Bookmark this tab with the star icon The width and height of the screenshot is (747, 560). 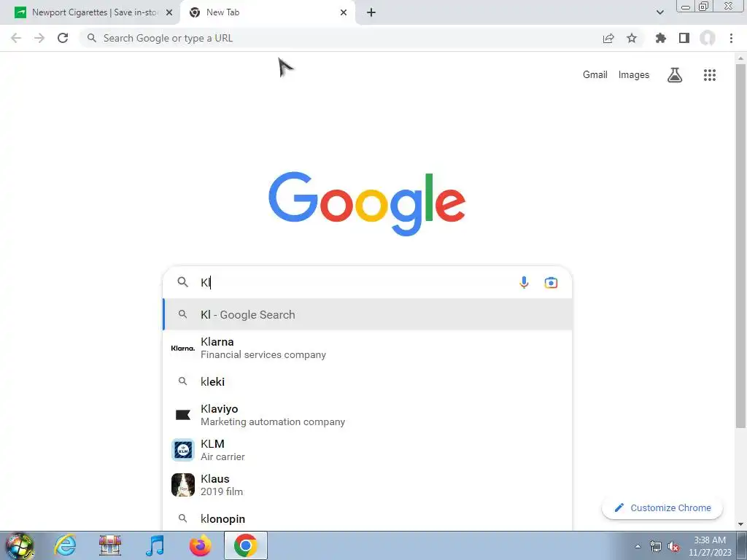(x=632, y=38)
